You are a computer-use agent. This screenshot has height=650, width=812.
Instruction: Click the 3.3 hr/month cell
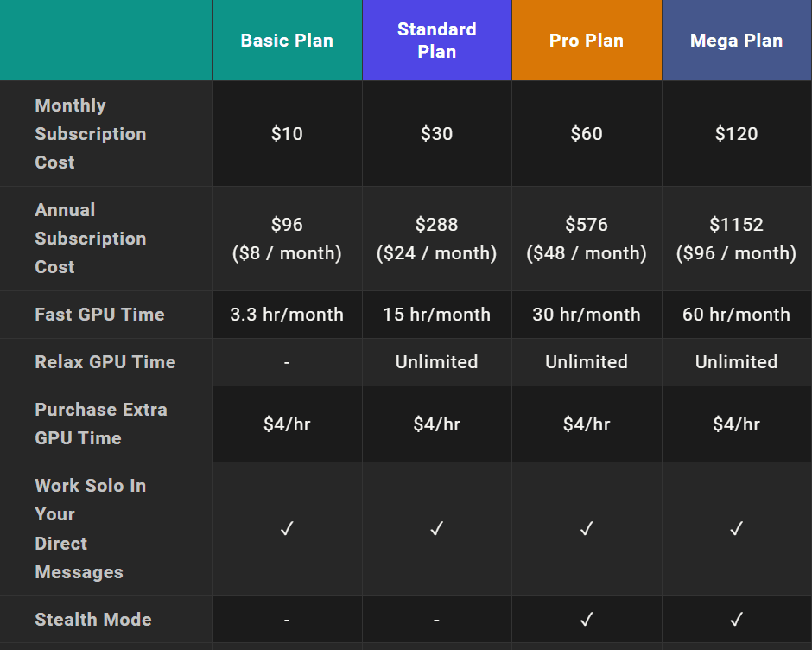[x=287, y=315]
